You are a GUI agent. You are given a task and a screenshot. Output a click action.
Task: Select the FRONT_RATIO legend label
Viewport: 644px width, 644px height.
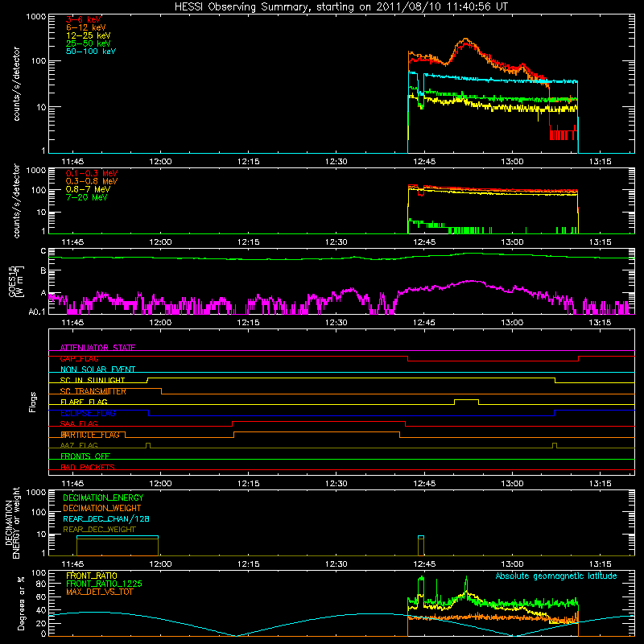pyautogui.click(x=92, y=576)
